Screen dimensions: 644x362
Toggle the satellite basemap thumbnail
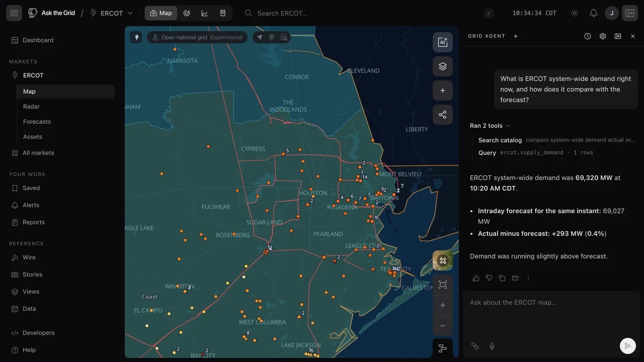click(443, 260)
